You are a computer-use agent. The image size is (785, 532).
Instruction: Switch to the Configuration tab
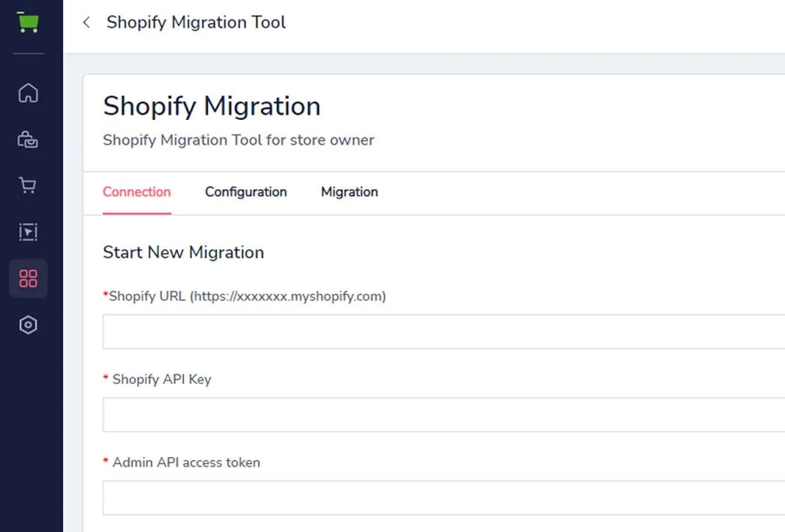click(245, 192)
